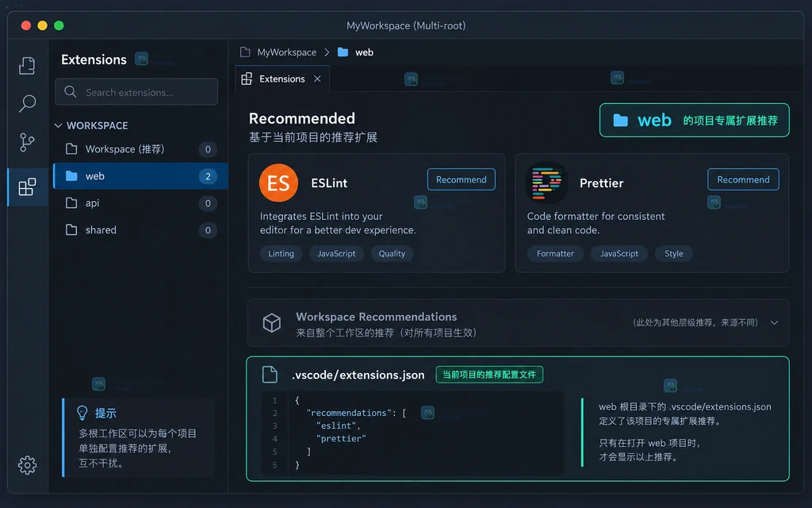Click the ESLint extension title

click(x=329, y=183)
